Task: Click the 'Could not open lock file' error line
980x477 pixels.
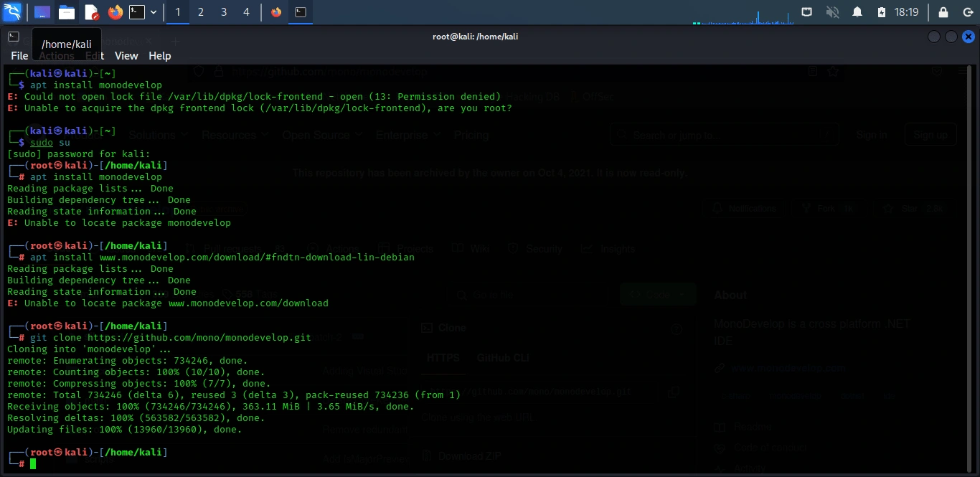Action: pos(254,97)
